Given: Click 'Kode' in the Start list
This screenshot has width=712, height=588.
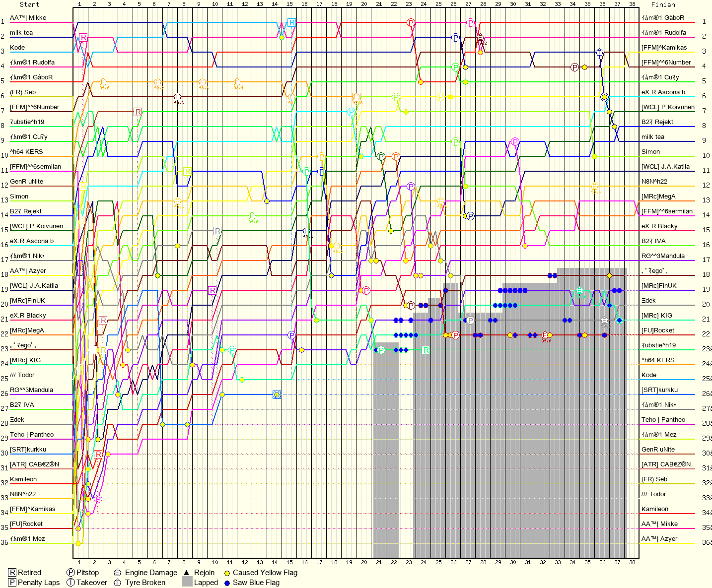Looking at the screenshot, I should pos(17,47).
